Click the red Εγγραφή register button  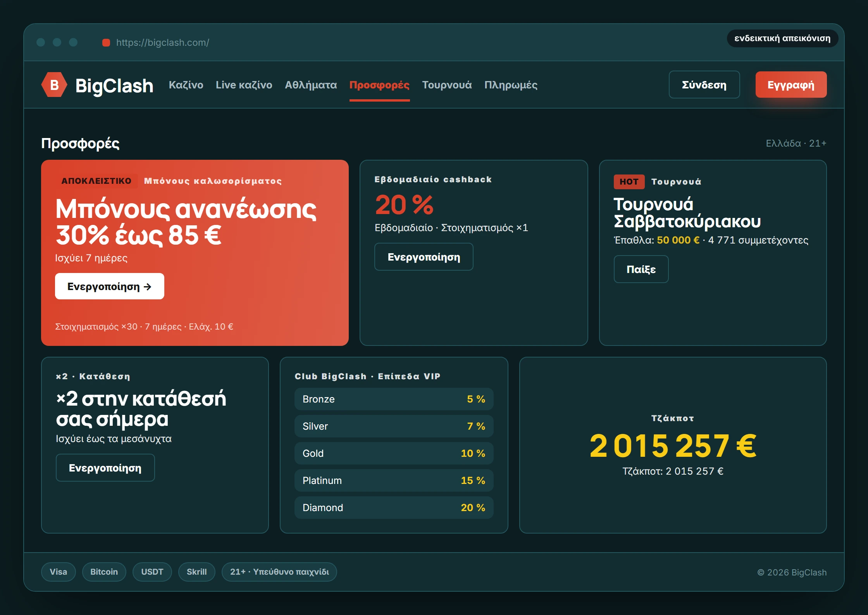point(791,85)
